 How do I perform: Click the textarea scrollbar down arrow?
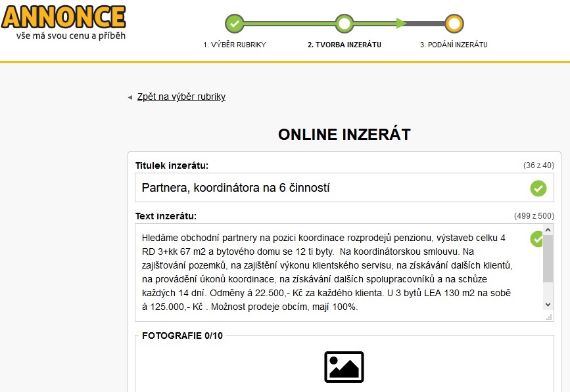[548, 305]
